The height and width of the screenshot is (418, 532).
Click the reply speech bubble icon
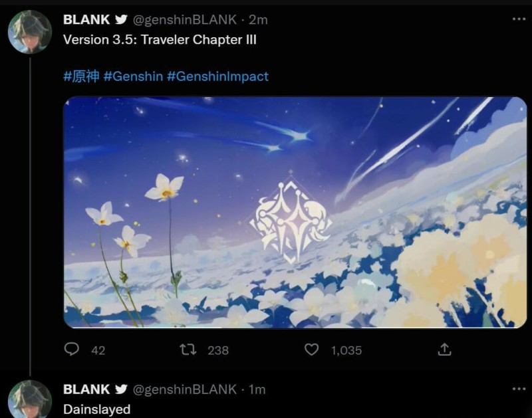click(x=72, y=349)
